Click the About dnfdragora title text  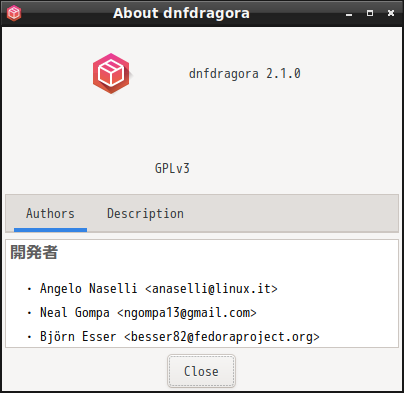coord(181,13)
